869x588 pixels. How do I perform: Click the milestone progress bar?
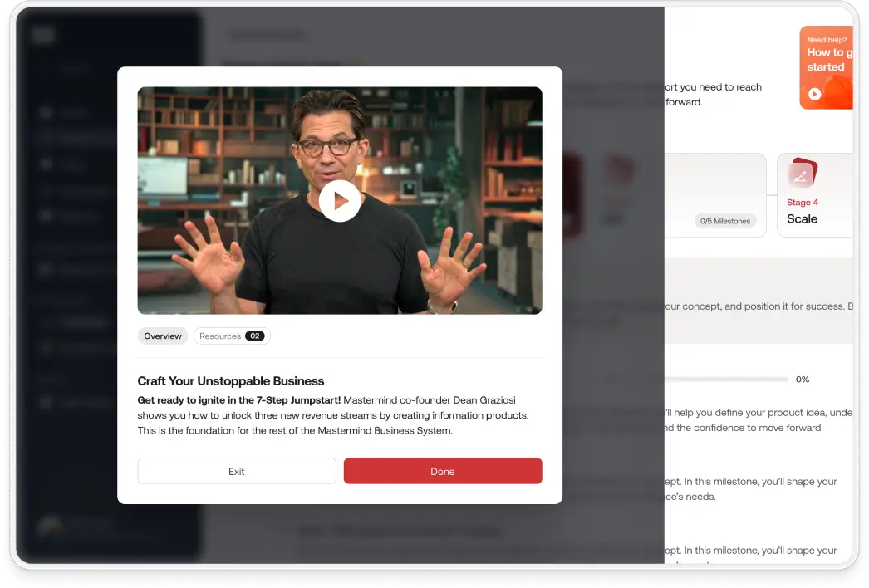click(723, 380)
